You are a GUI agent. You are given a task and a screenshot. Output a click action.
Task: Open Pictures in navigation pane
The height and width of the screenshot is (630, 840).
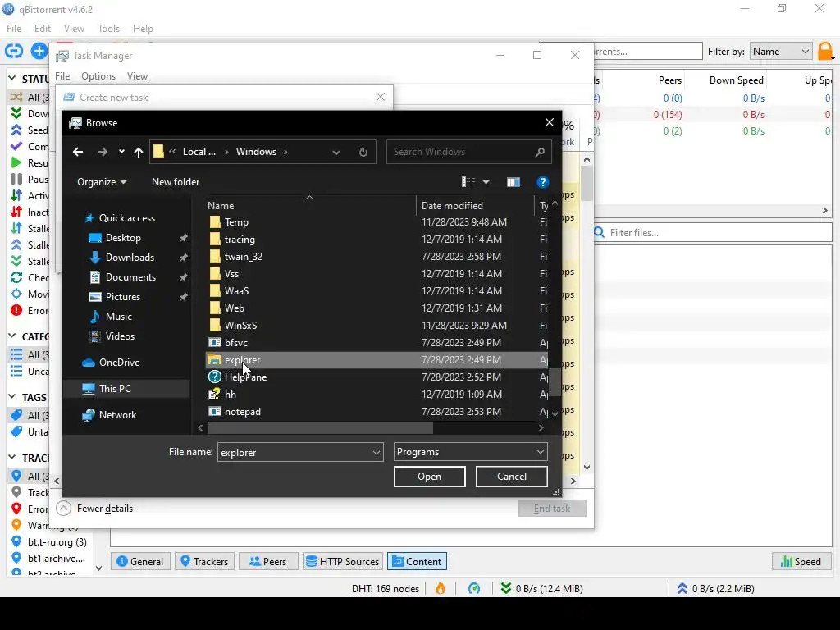122,297
